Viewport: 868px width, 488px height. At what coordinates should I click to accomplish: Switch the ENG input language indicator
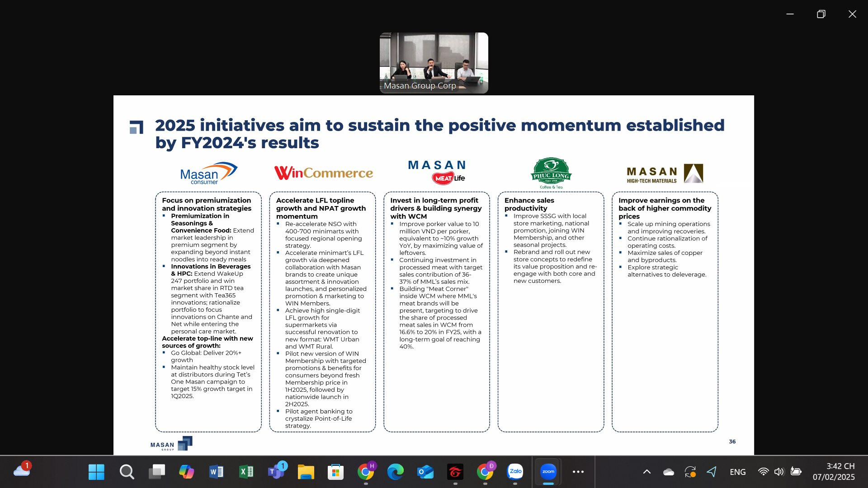pos(737,472)
